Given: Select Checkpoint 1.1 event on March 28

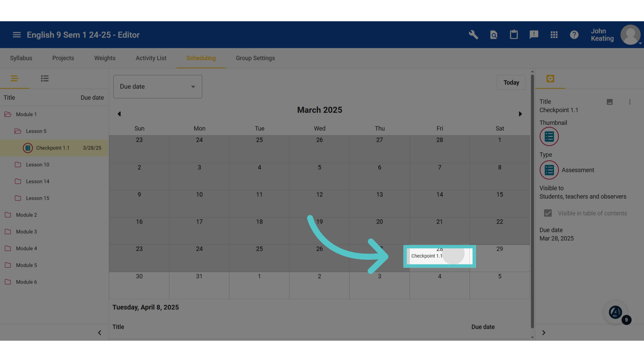Looking at the screenshot, I should pos(427,256).
